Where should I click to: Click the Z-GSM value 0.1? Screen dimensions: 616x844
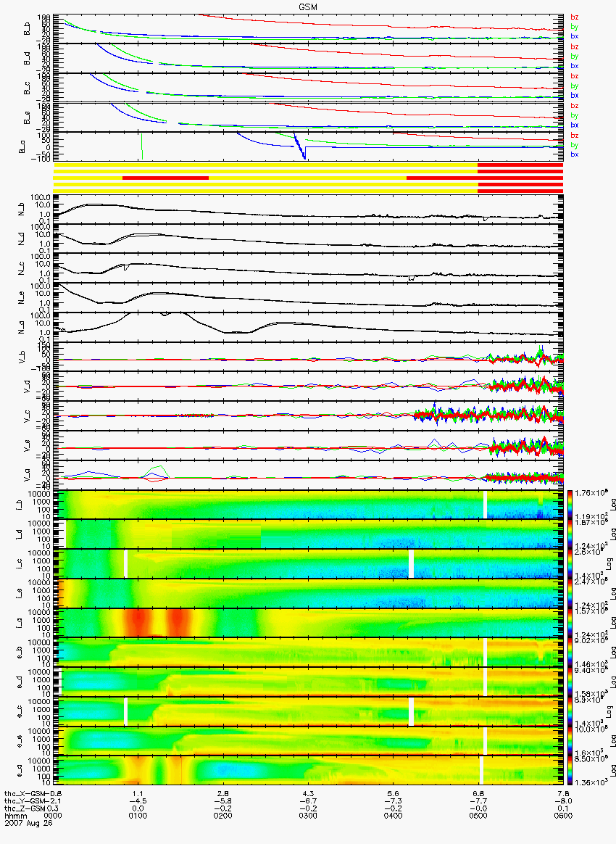(563, 808)
